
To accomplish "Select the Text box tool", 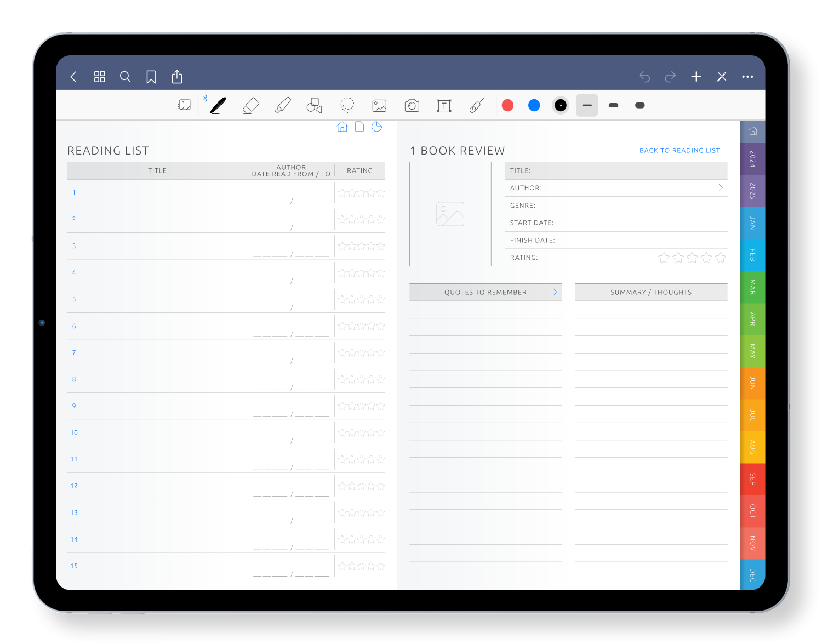I will tap(444, 105).
